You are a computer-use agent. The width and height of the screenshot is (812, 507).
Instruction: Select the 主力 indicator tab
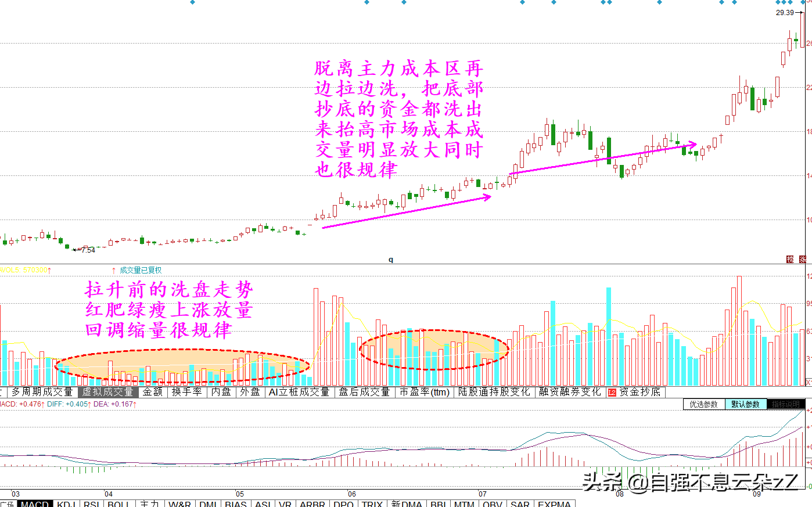pyautogui.click(x=149, y=504)
